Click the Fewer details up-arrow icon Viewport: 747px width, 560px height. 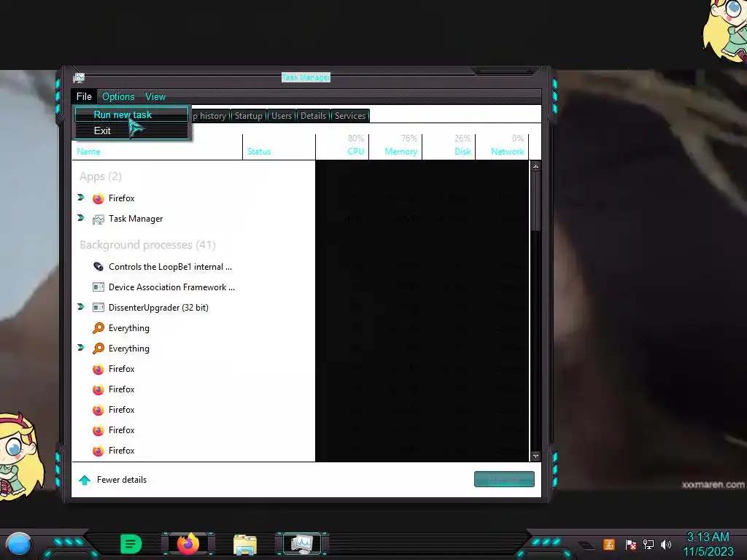(x=85, y=480)
